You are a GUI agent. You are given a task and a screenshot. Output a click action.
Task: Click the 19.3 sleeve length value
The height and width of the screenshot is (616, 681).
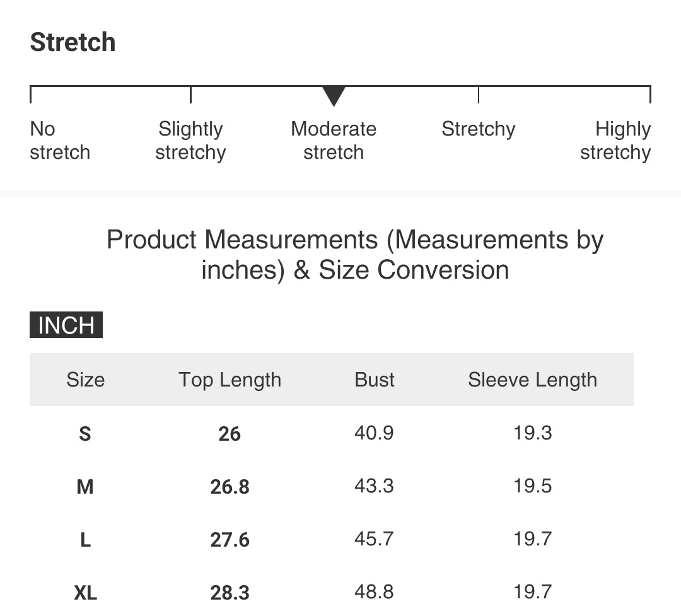pos(532,433)
